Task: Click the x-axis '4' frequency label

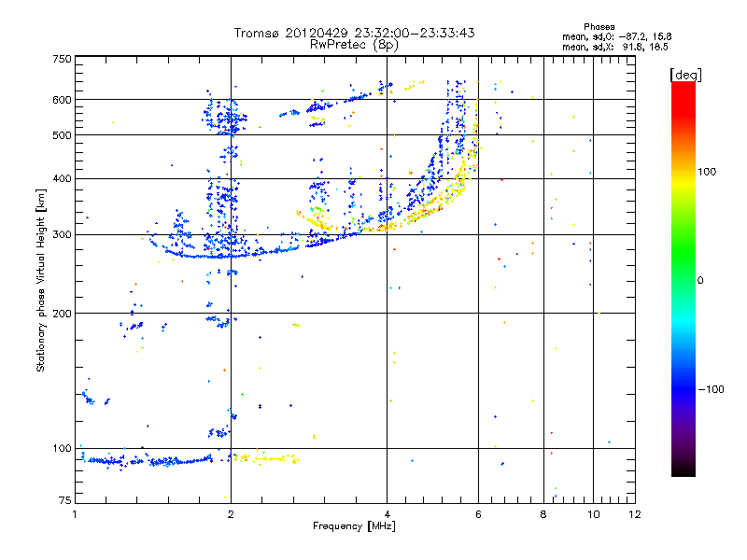Action: point(387,514)
